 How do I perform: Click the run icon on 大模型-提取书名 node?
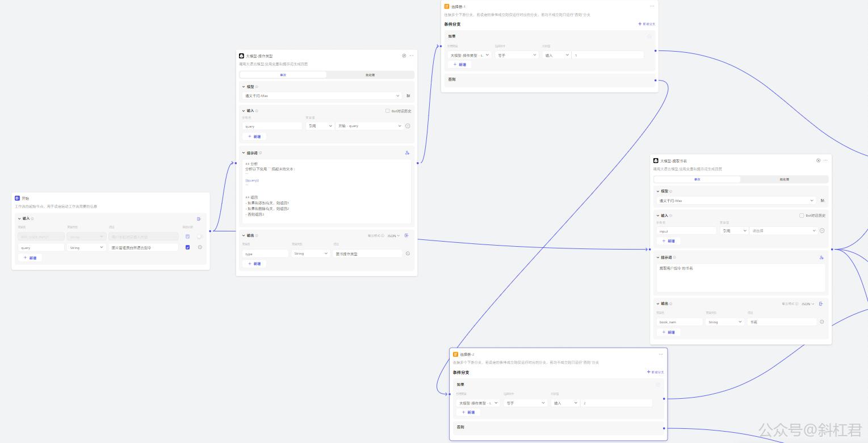818,161
